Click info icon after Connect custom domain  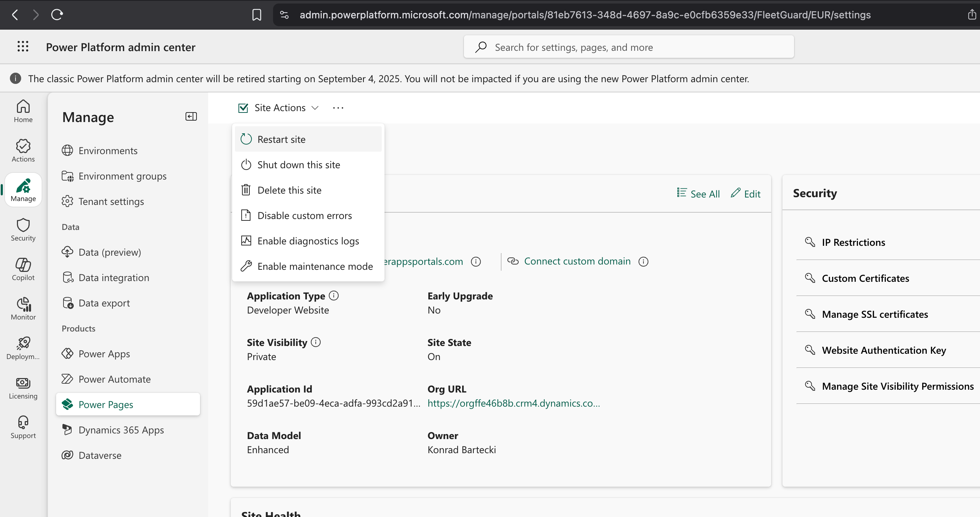point(643,261)
